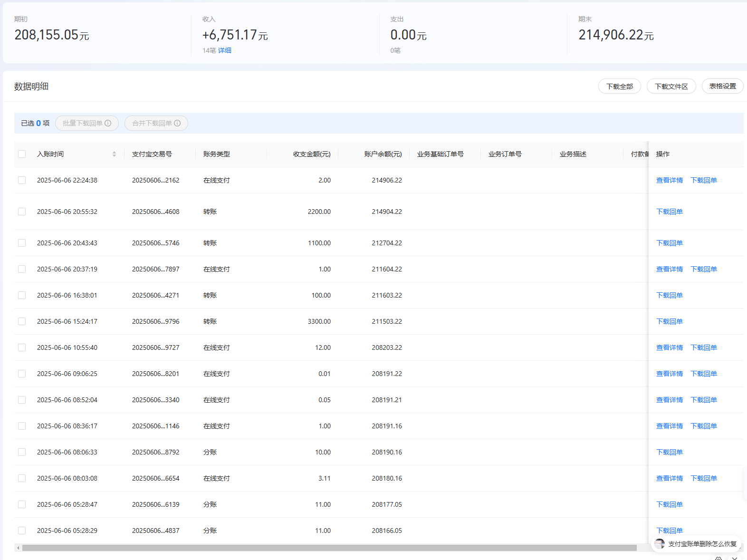The image size is (747, 560).
Task: Click the 下载全部 button
Action: coord(619,87)
